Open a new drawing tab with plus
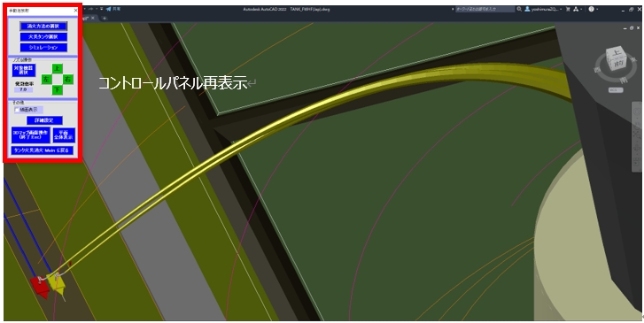Screen dimensions: 644x323 [x=105, y=18]
